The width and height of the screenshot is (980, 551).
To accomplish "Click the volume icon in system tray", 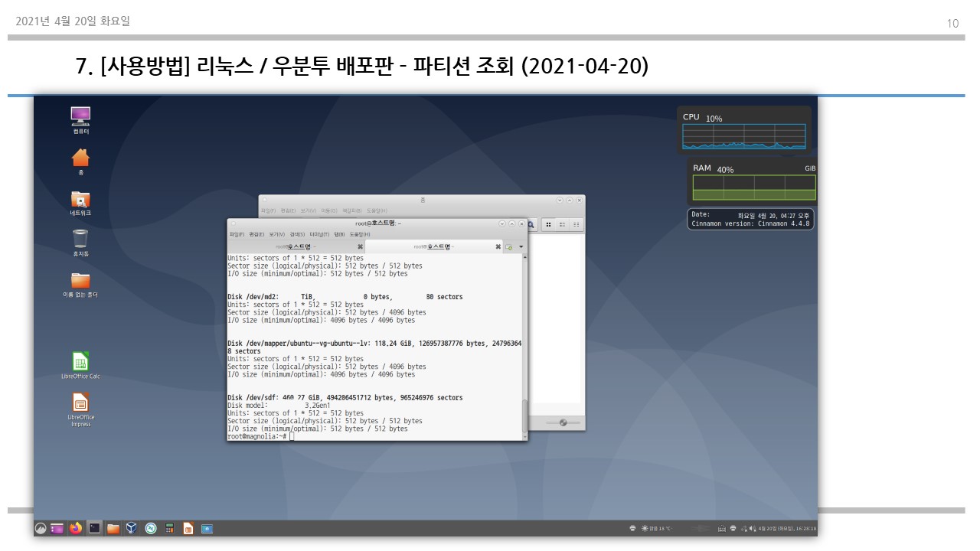I will tap(752, 528).
